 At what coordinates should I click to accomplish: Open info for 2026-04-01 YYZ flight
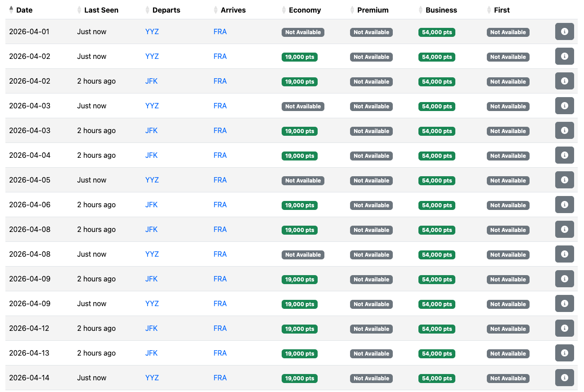pyautogui.click(x=564, y=31)
